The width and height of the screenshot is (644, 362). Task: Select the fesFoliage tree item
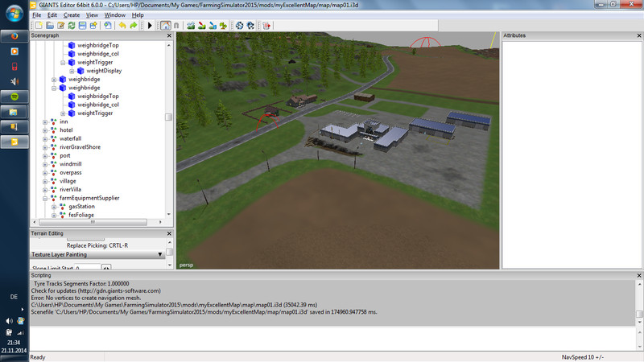[81, 215]
